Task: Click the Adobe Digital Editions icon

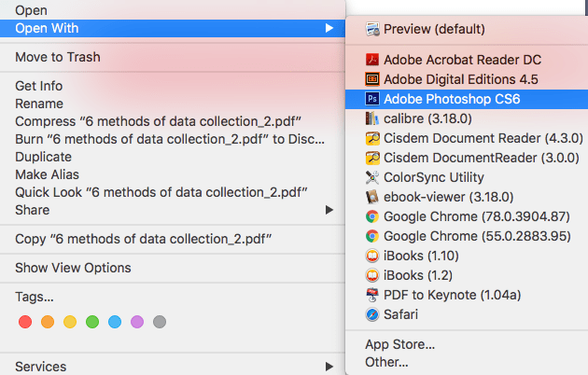Action: 372,79
